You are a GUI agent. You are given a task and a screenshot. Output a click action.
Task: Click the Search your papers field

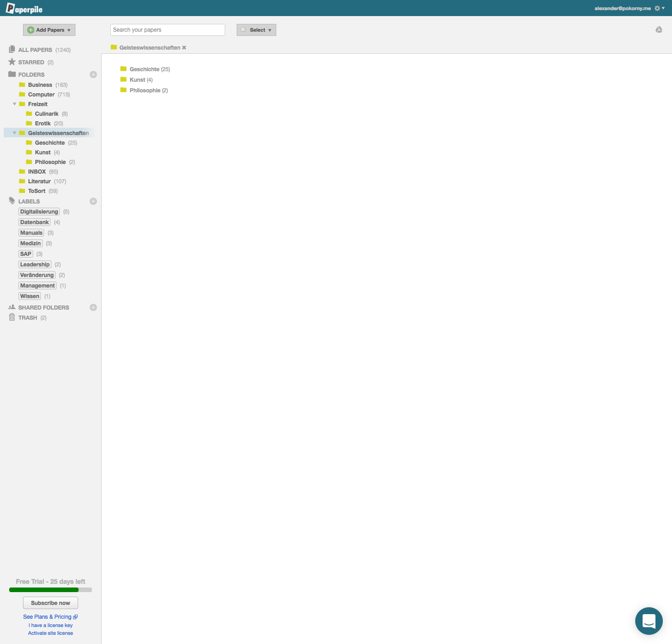point(168,30)
